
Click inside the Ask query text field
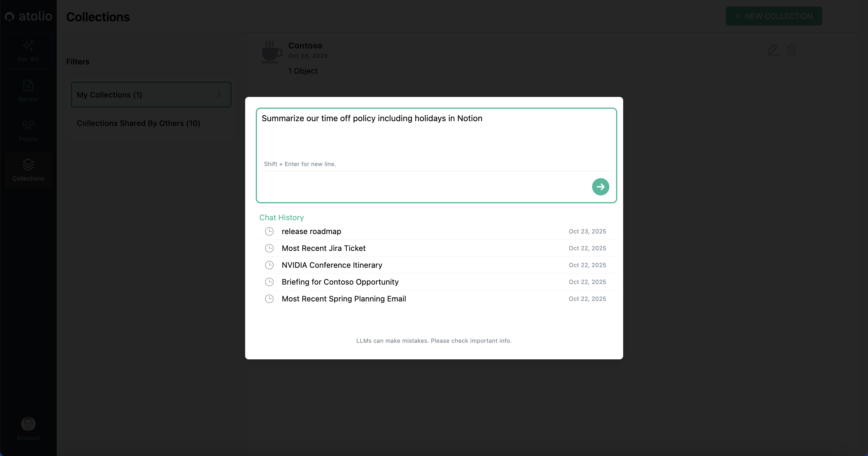point(435,135)
